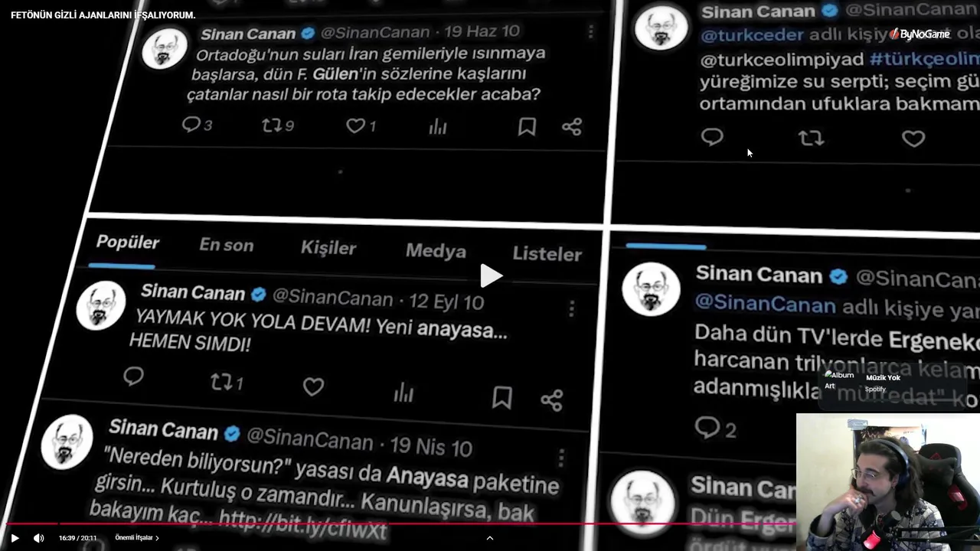Open the analytics icon on the 19 Haz 10 tweet

(437, 126)
